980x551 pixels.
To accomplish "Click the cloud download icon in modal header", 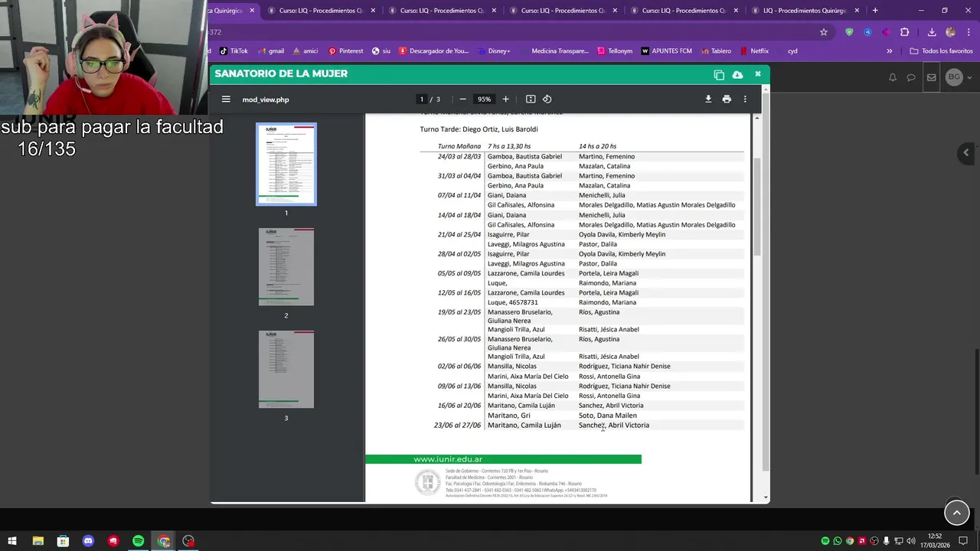I will tap(737, 74).
